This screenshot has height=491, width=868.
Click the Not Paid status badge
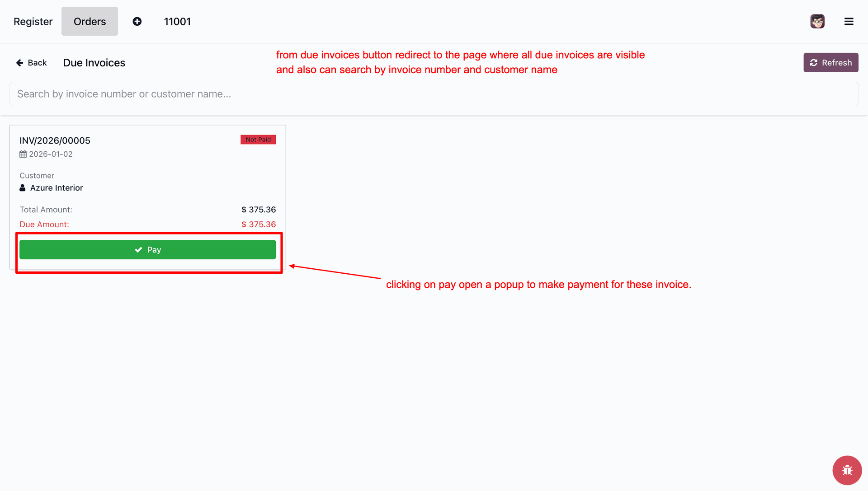tap(258, 140)
